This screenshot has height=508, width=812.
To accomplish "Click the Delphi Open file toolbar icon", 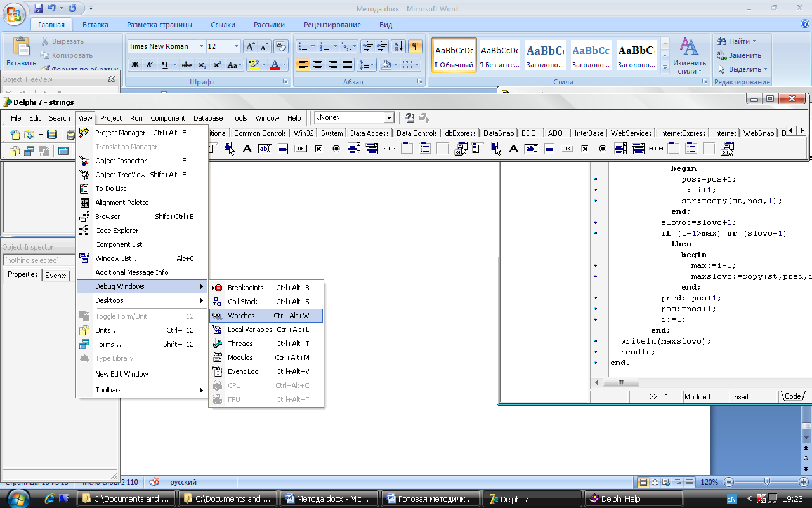I will [29, 134].
